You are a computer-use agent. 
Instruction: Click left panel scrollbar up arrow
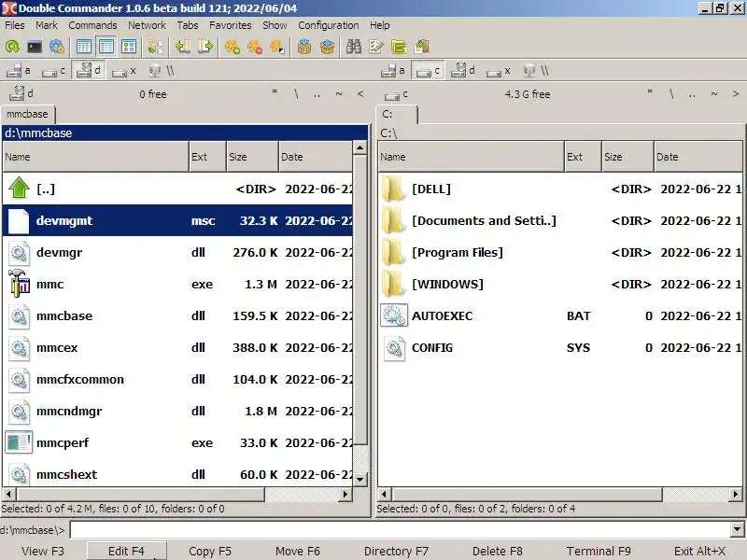[360, 147]
